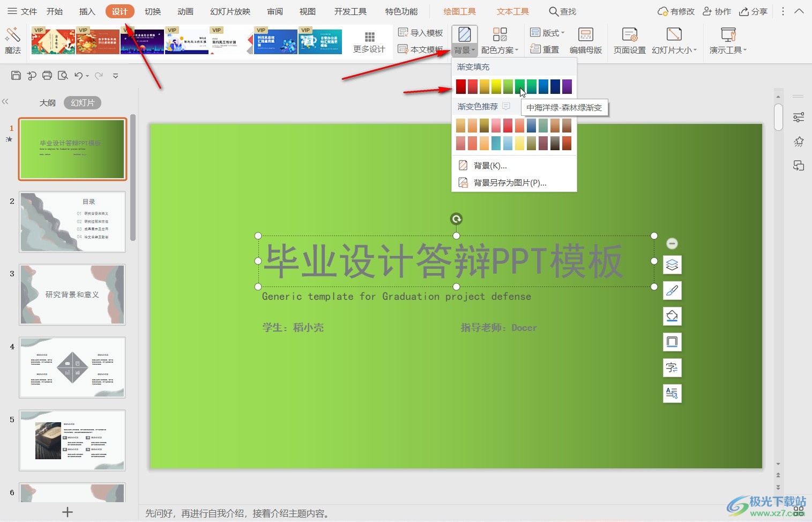Collapse the slide panel with double chevron

(x=5, y=101)
